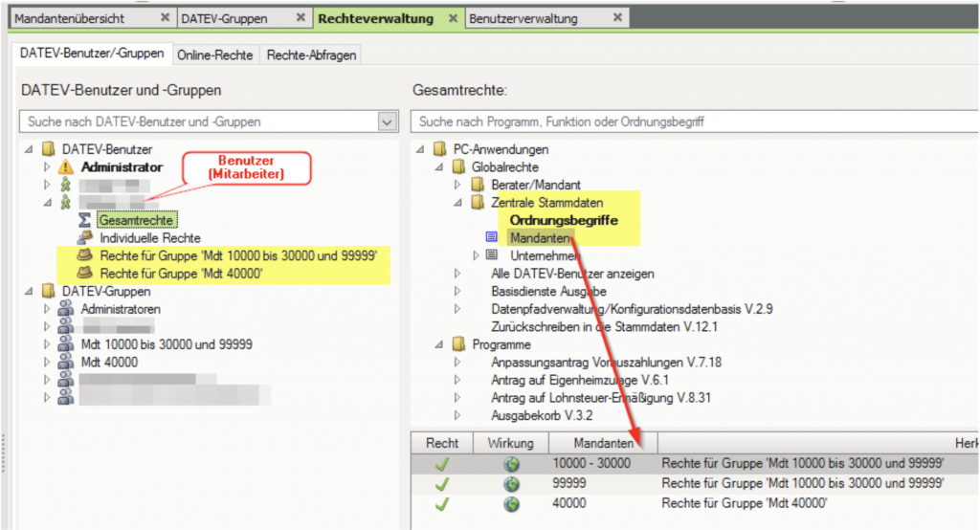
Task: Close the Benutzerverwaltung tab
Action: pos(617,18)
